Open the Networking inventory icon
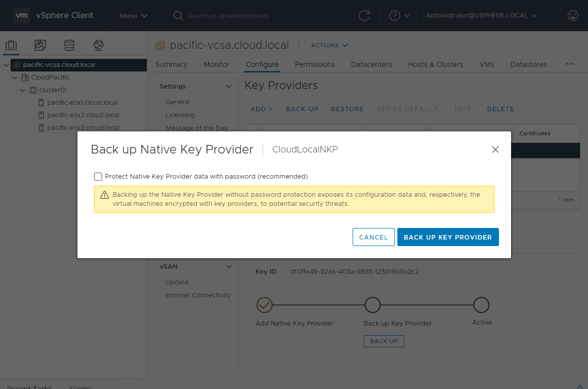588x389 pixels. click(99, 45)
